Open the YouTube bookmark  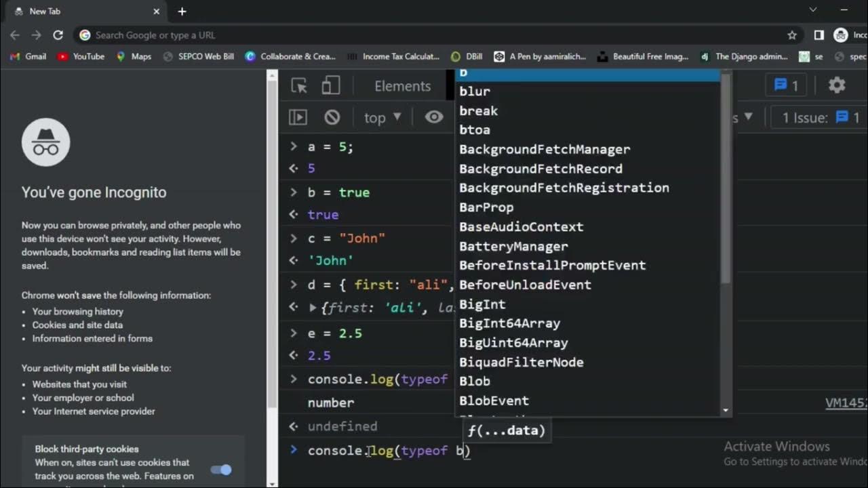tap(81, 56)
